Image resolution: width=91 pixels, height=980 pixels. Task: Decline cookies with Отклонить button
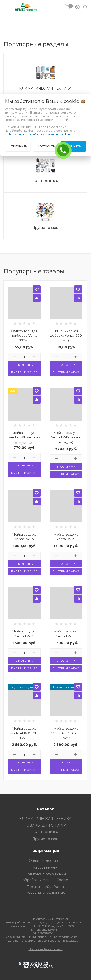(x=17, y=146)
